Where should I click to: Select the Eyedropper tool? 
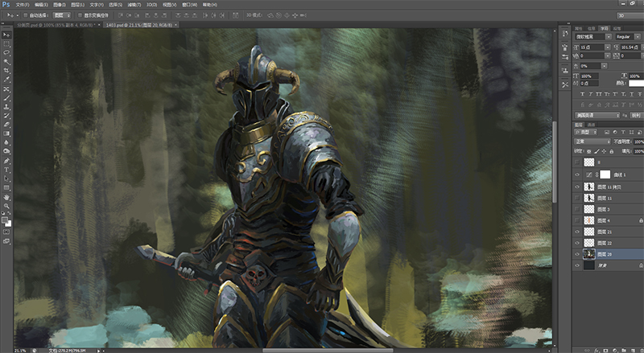[6, 80]
